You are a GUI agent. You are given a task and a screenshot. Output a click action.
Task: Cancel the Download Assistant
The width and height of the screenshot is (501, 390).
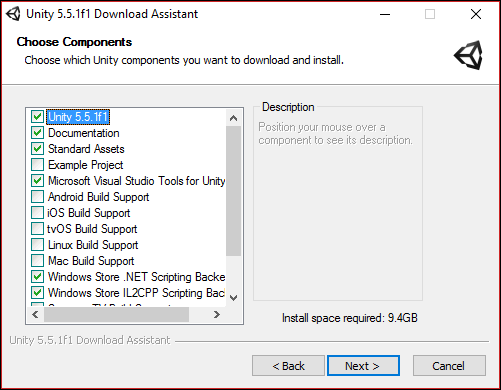point(449,366)
